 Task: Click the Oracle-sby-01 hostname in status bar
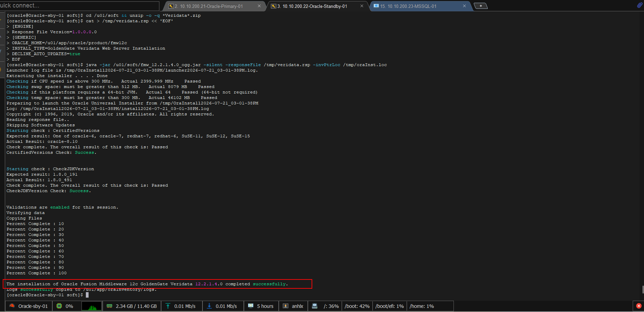coord(33,306)
